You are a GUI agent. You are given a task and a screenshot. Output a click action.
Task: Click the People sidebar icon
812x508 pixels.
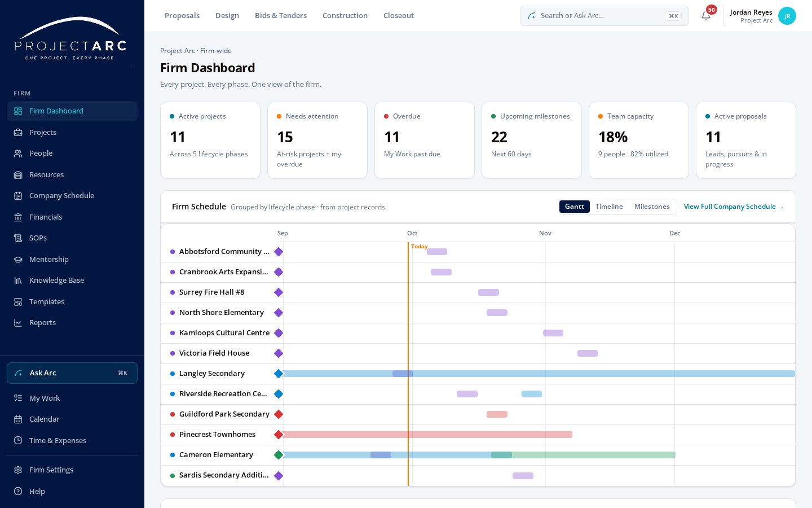click(18, 154)
